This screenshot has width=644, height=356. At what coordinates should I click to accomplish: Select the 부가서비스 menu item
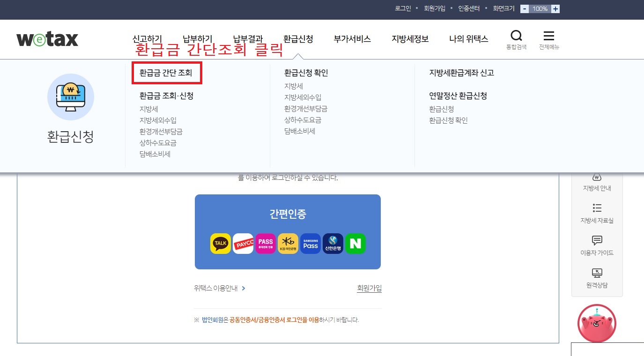(352, 40)
